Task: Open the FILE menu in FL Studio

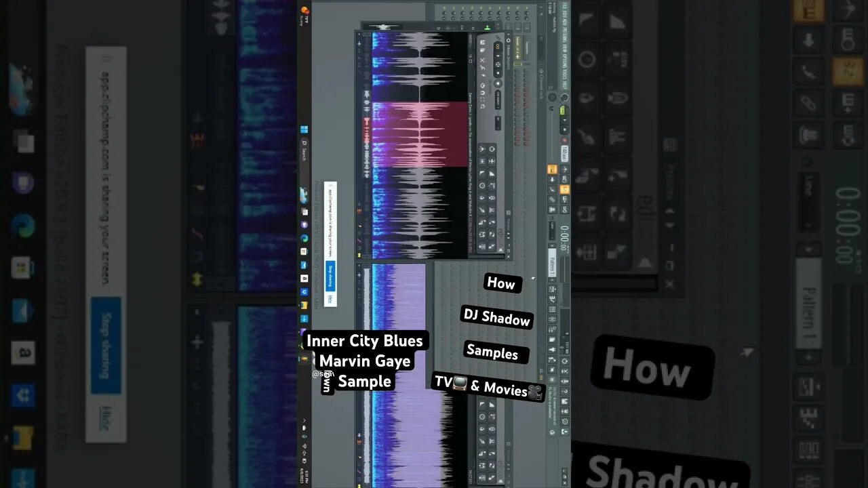Action: [565, 5]
